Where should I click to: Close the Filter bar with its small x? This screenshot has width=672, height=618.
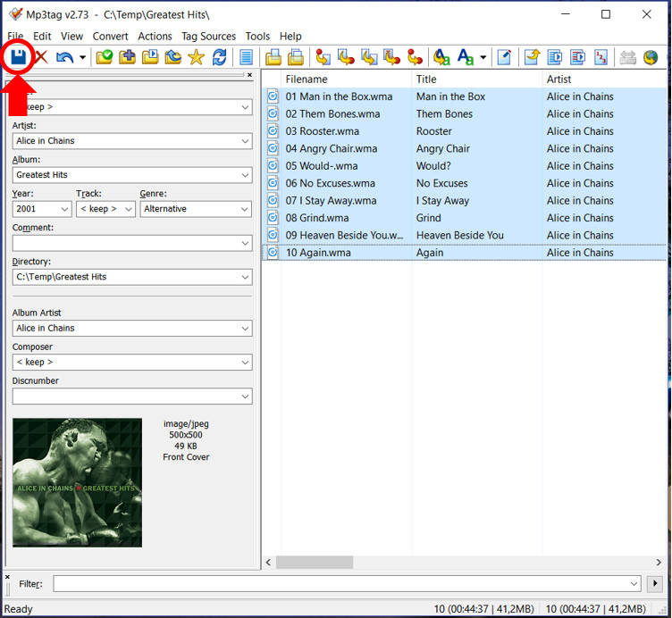[7, 577]
